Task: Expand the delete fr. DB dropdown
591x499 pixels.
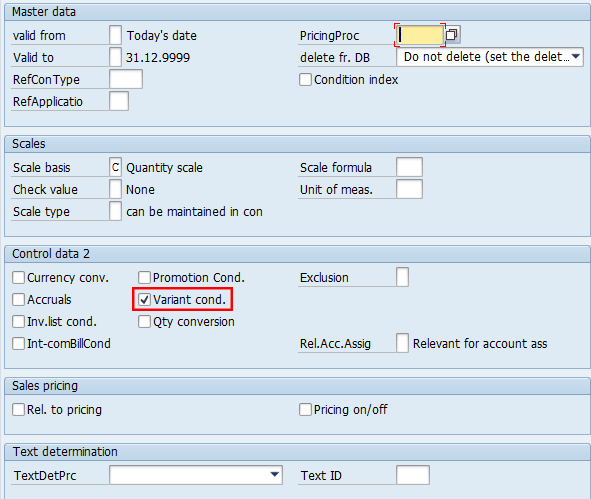Action: 576,57
